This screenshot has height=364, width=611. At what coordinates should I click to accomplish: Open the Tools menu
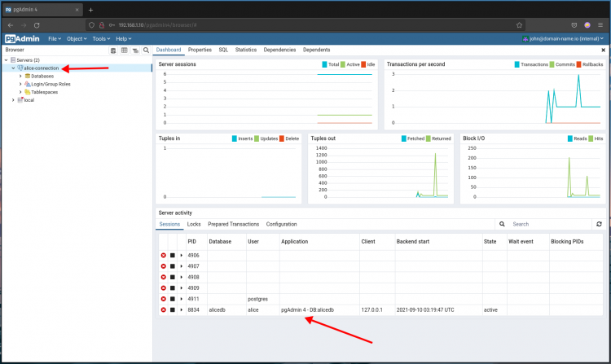tap(101, 39)
